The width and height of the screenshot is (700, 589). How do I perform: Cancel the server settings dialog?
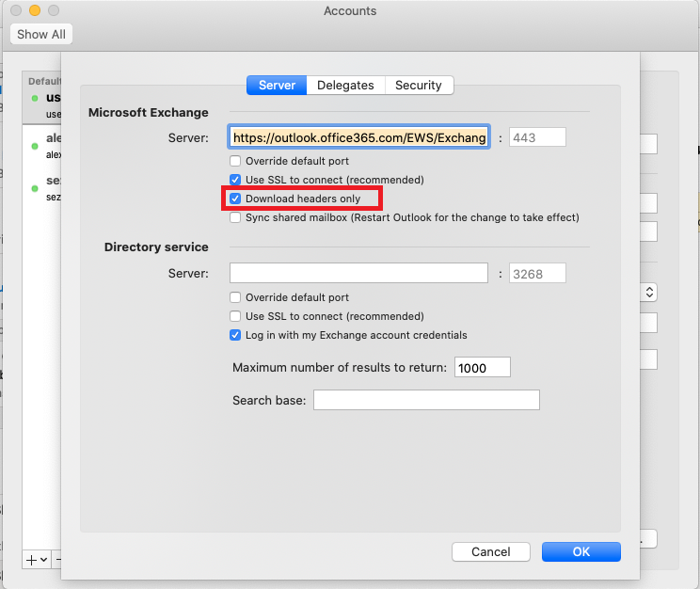[x=491, y=552]
